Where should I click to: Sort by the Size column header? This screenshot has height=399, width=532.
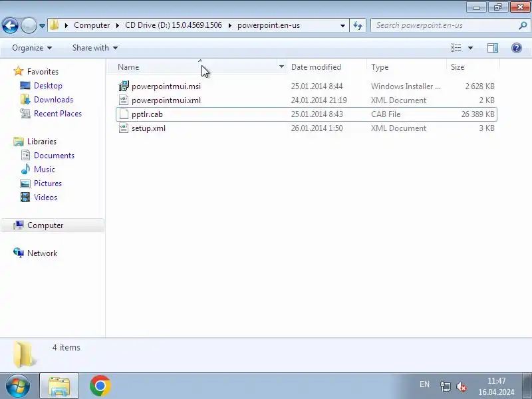[473, 67]
